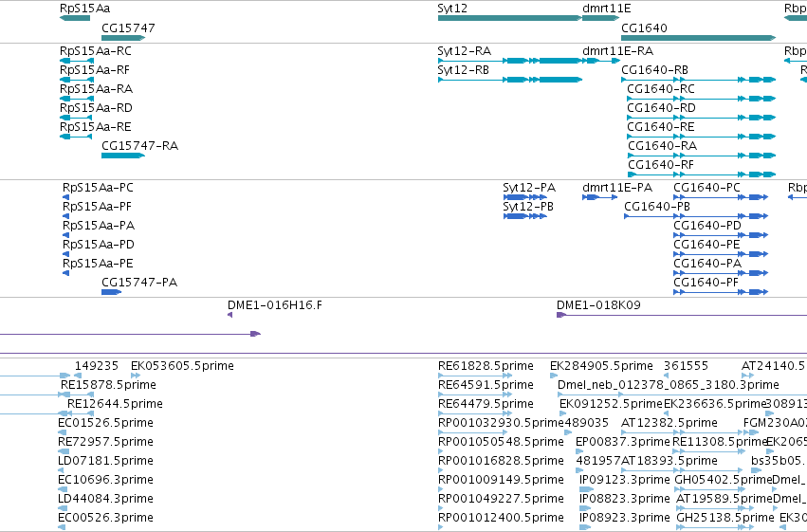Click the CG1640-RB transcript line
This screenshot has width=807, height=532.
tap(698, 80)
